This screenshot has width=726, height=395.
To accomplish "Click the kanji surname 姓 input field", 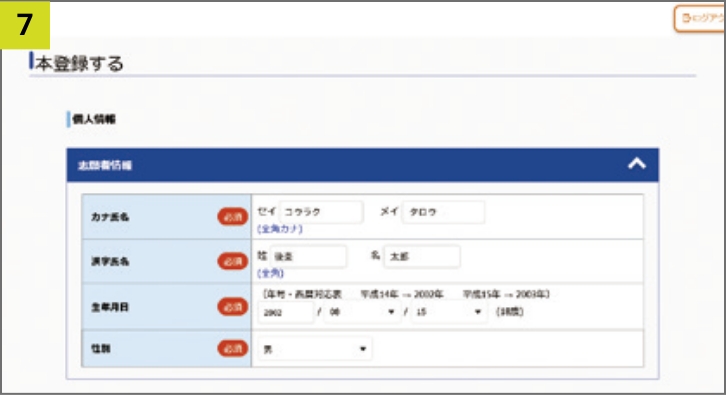I will click(x=308, y=257).
